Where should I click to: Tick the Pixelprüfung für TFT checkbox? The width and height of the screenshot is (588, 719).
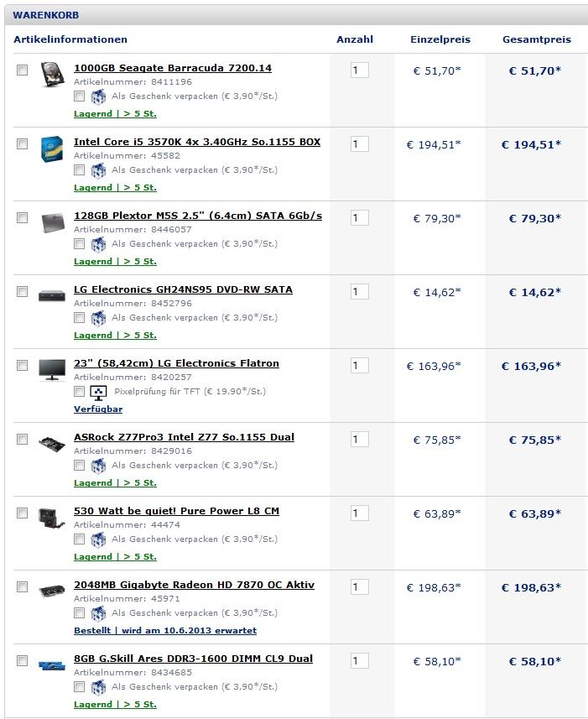tap(79, 392)
